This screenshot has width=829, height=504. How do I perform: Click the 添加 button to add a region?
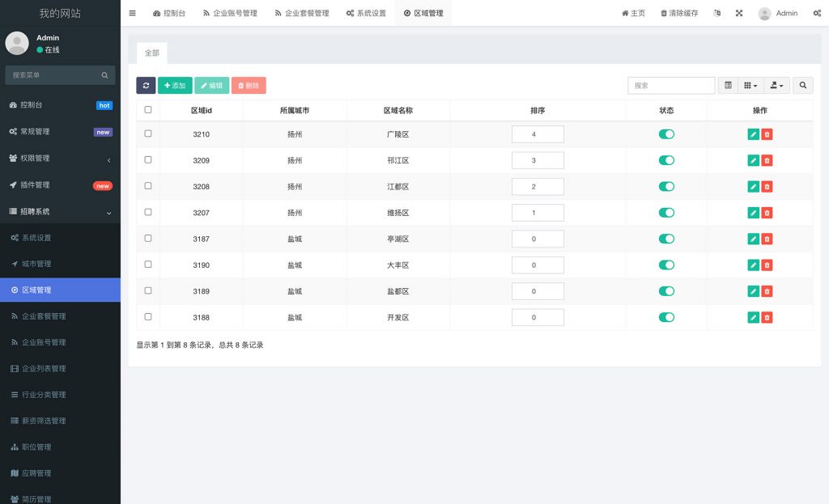[175, 85]
